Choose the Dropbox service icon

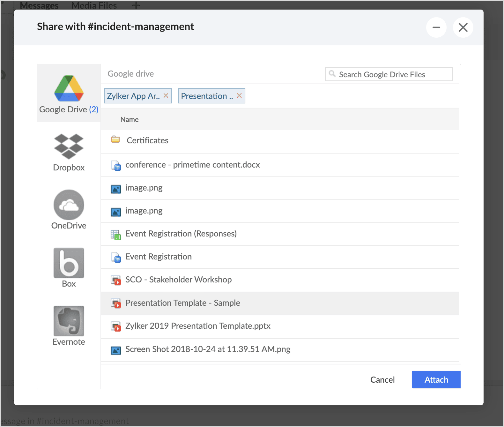pyautogui.click(x=69, y=146)
